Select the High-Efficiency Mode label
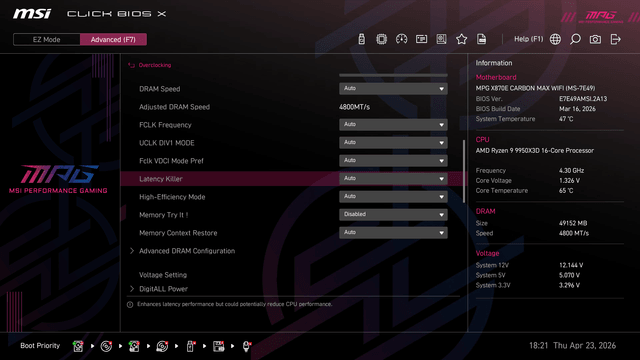Viewport: 640px width, 360px height. tap(172, 197)
